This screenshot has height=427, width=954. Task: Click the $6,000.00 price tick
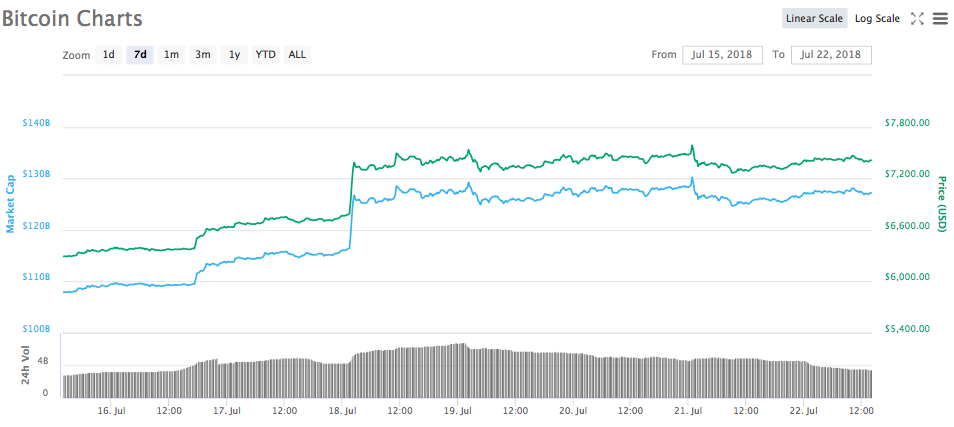pos(907,277)
